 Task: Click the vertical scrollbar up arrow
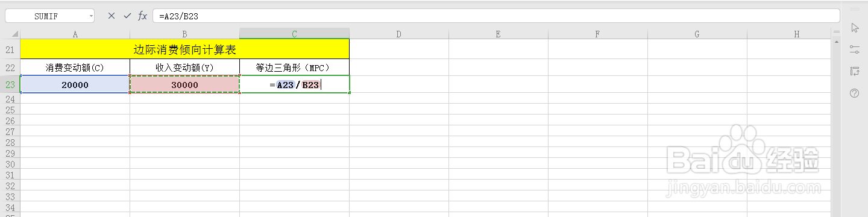pyautogui.click(x=836, y=43)
